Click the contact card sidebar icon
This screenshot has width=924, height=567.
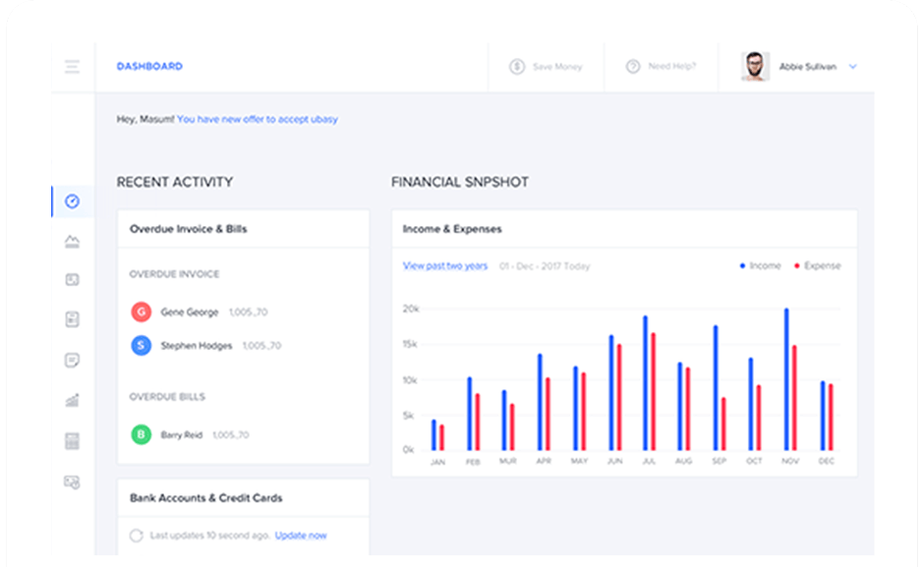(x=72, y=280)
